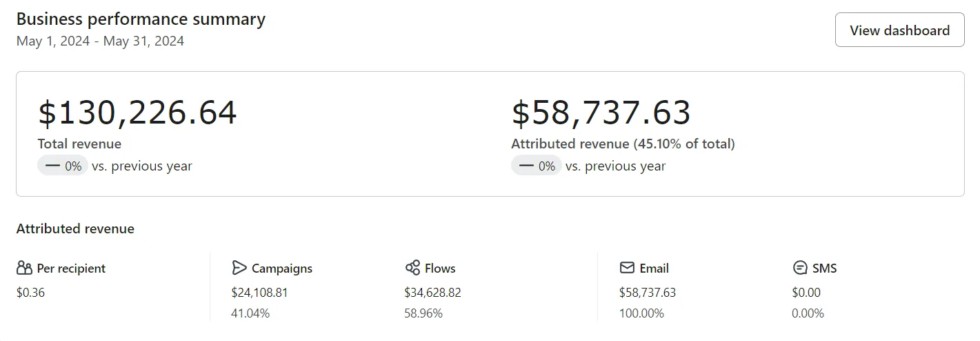
Task: Select the $130,226.64 total revenue figure
Action: coord(137,113)
